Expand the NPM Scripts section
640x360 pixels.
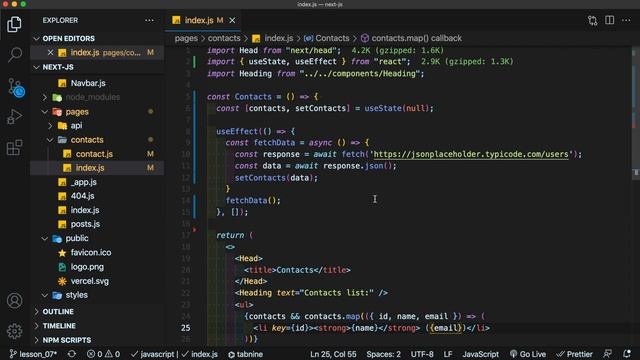tap(67, 340)
